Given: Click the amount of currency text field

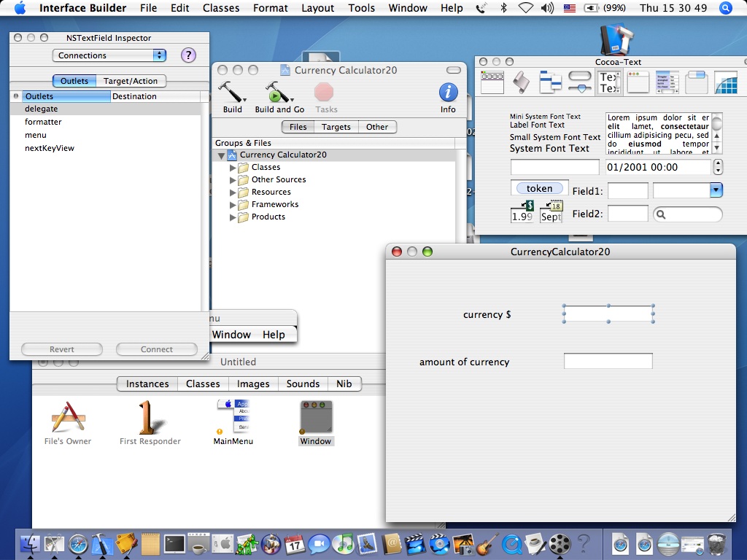Looking at the screenshot, I should pos(608,361).
